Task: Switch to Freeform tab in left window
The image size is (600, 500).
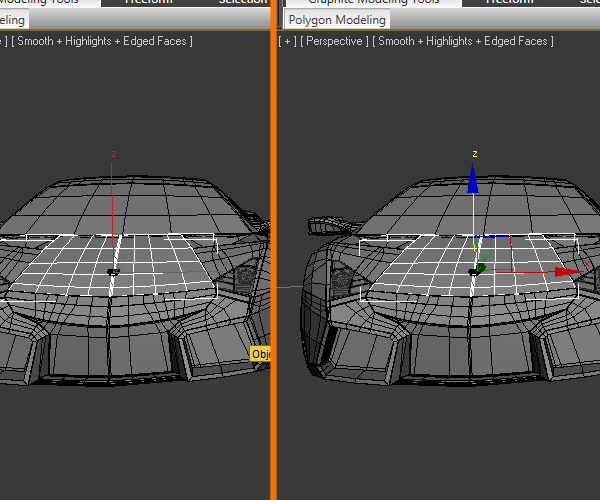Action: [148, 2]
